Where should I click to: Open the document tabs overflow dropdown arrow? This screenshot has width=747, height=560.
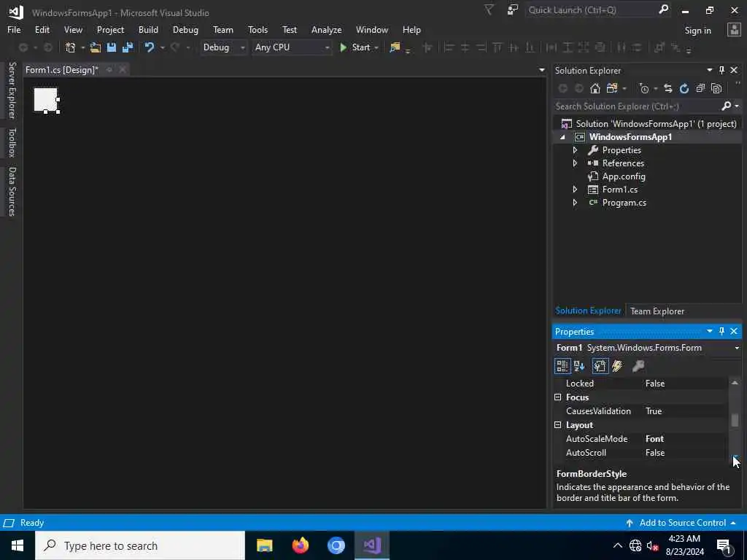pos(542,70)
